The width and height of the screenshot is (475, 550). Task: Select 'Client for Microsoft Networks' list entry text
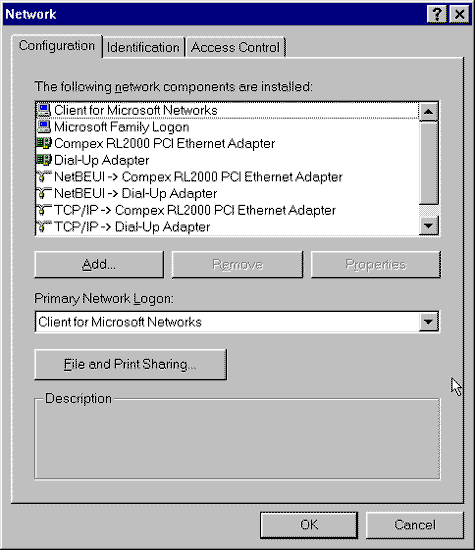pos(136,110)
